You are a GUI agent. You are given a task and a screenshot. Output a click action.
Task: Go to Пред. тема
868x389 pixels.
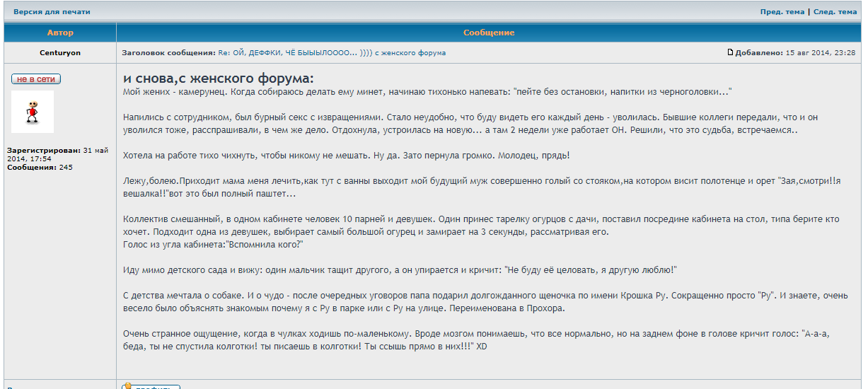[782, 12]
